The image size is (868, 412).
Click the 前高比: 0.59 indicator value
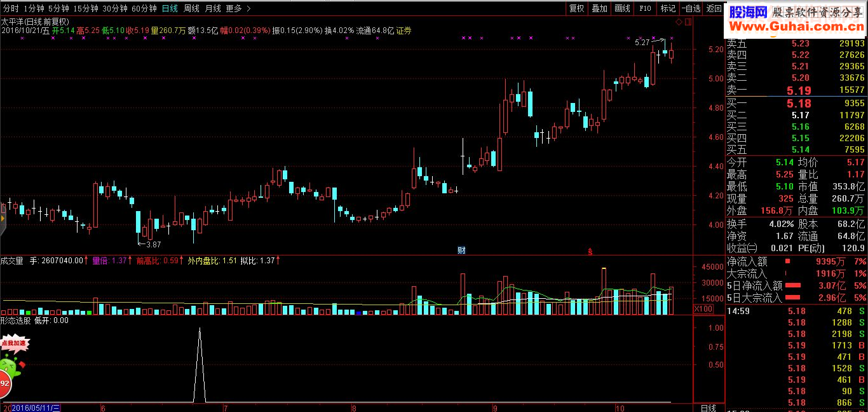pos(158,260)
